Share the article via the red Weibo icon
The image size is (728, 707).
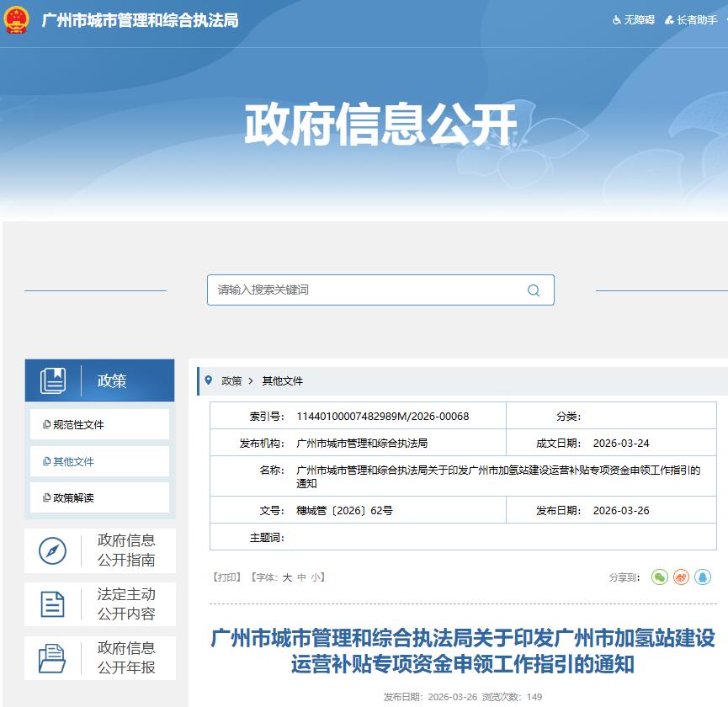pos(682,576)
